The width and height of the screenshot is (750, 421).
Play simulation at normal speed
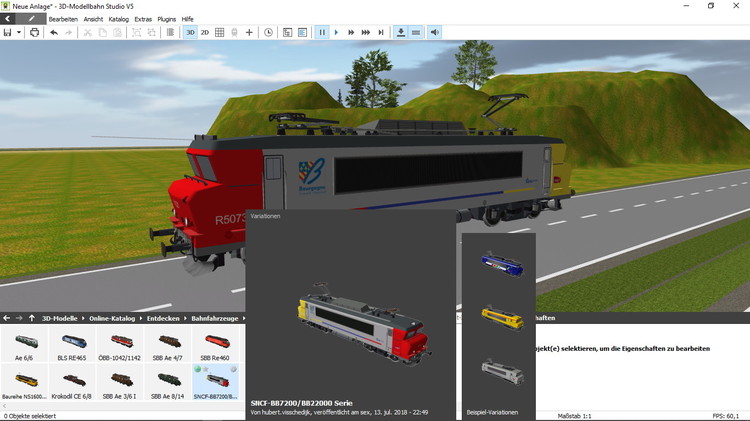pyautogui.click(x=336, y=33)
